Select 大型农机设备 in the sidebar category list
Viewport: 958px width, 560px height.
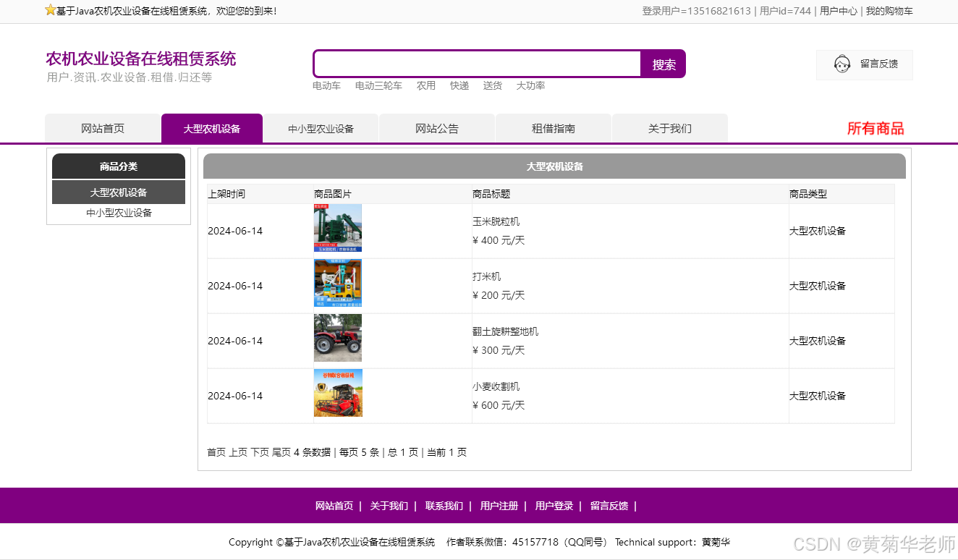[x=118, y=192]
